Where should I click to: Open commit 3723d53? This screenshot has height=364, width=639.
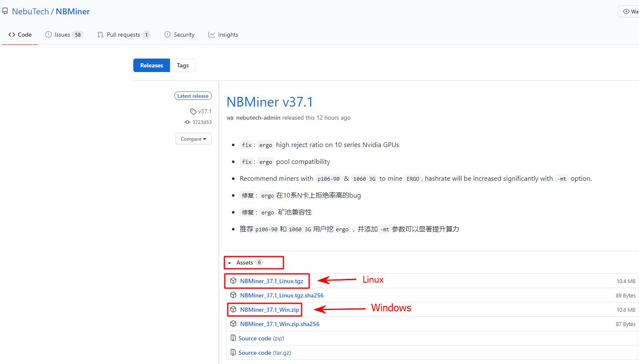click(x=202, y=122)
